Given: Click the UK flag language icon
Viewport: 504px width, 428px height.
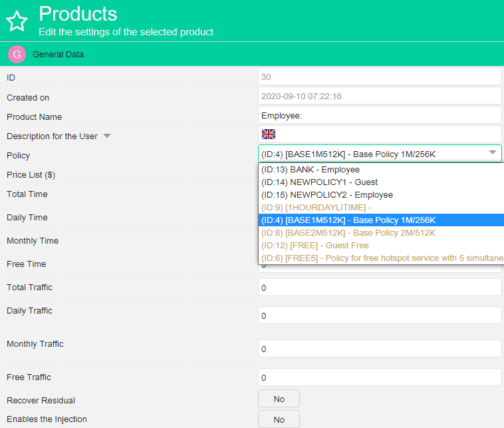Looking at the screenshot, I should tap(268, 134).
